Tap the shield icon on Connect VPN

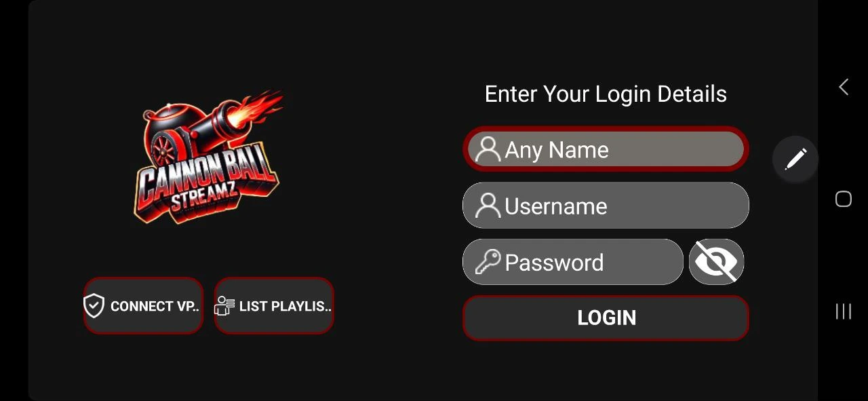[x=94, y=306]
